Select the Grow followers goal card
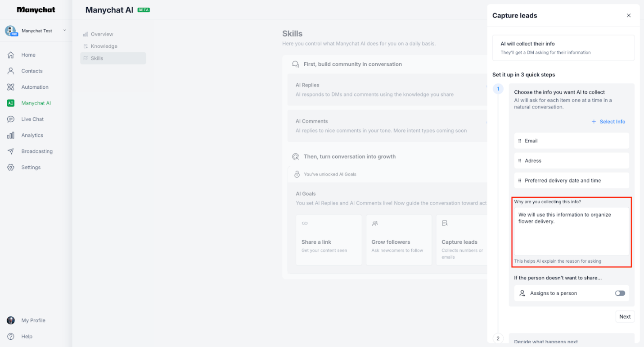Screen dimensions: 644x347 point(399,240)
